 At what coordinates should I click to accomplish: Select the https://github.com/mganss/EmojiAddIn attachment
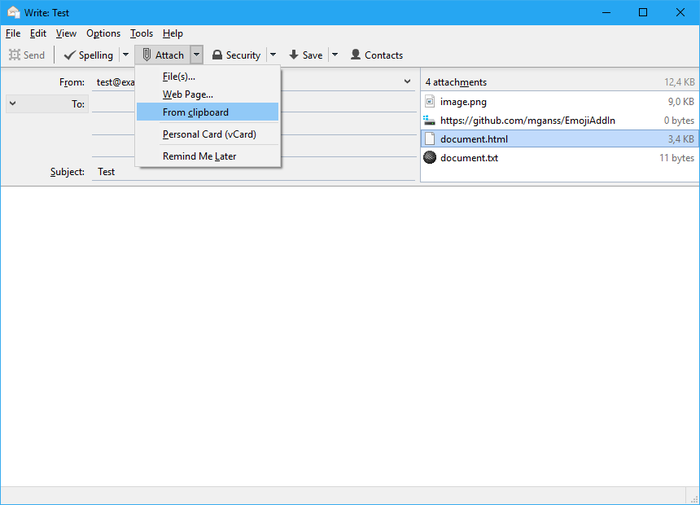click(x=528, y=121)
